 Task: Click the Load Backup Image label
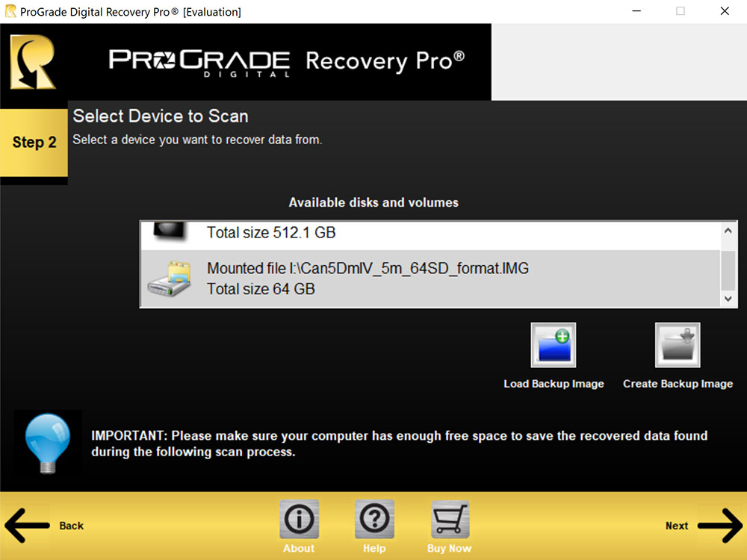click(554, 384)
